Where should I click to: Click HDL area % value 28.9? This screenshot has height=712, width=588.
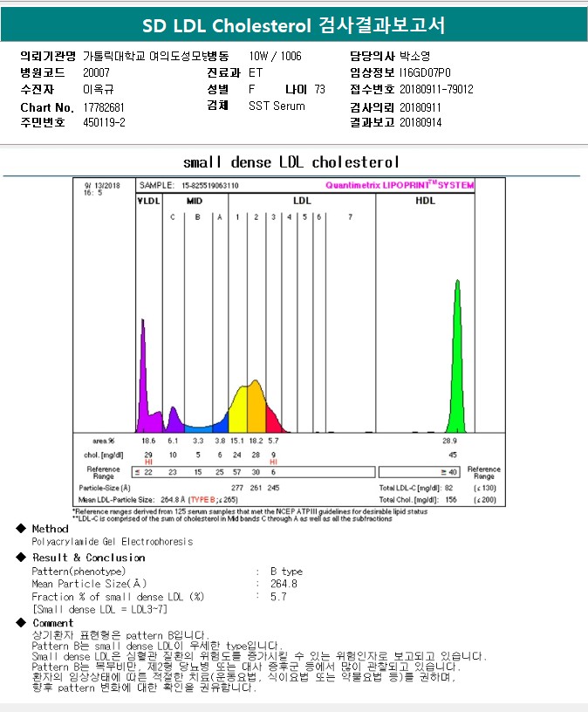[x=449, y=441]
